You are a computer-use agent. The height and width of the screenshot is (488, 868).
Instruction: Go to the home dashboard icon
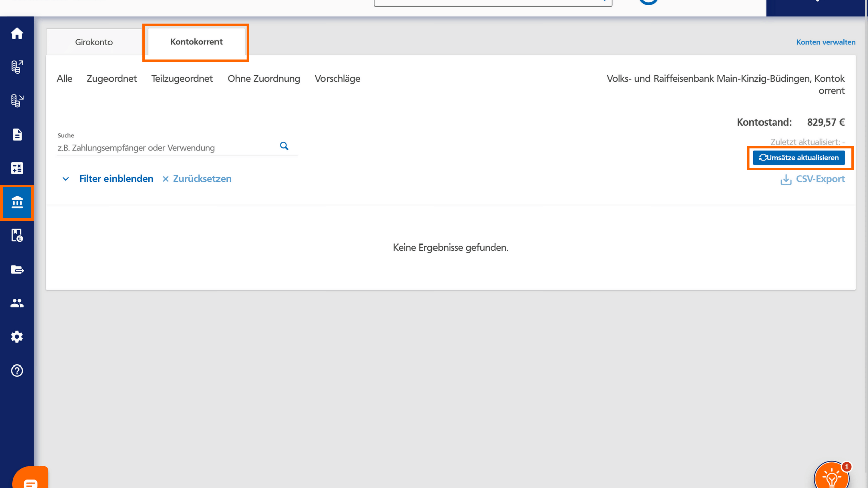click(x=17, y=34)
